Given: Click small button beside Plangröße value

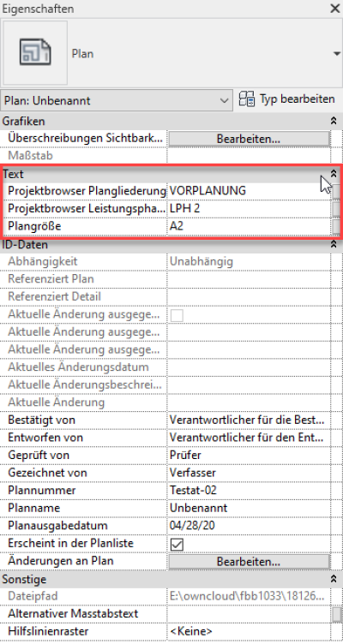Looking at the screenshot, I should 336,226.
